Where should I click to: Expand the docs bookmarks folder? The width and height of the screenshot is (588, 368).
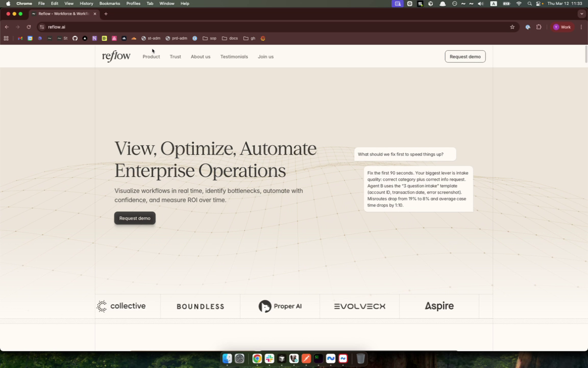[x=230, y=38]
